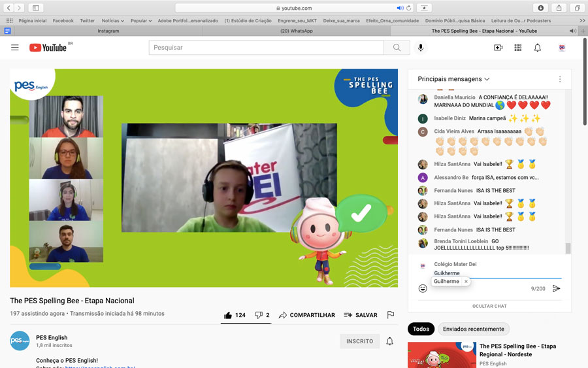Click COMPARTILHAR share button
Screen dimensions: 588x368
(307, 315)
